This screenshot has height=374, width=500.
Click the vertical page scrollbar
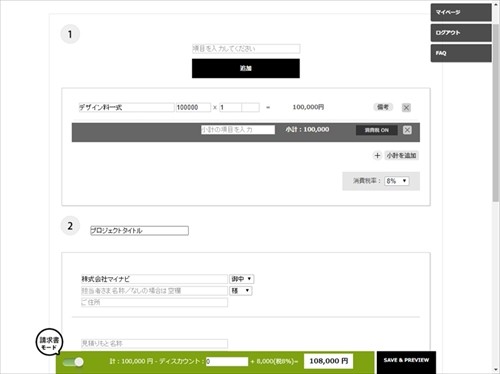(496, 113)
